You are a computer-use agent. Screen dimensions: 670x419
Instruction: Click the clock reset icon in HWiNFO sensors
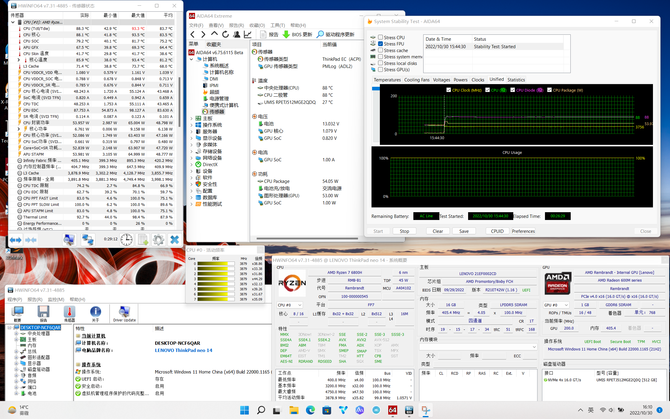coord(126,240)
